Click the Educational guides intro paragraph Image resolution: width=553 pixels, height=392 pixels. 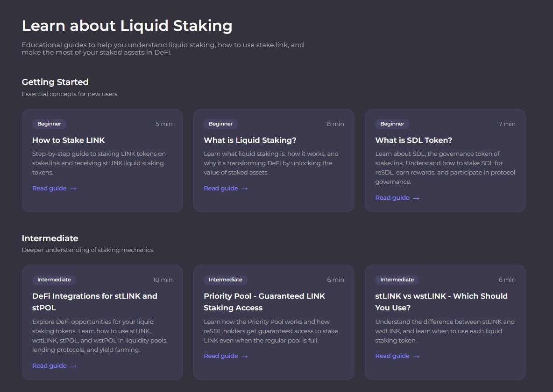pyautogui.click(x=163, y=49)
